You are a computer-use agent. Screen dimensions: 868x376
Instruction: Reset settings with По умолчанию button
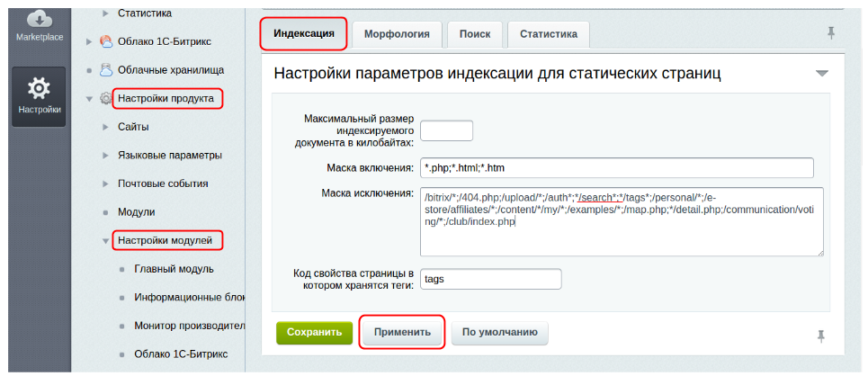click(x=499, y=332)
